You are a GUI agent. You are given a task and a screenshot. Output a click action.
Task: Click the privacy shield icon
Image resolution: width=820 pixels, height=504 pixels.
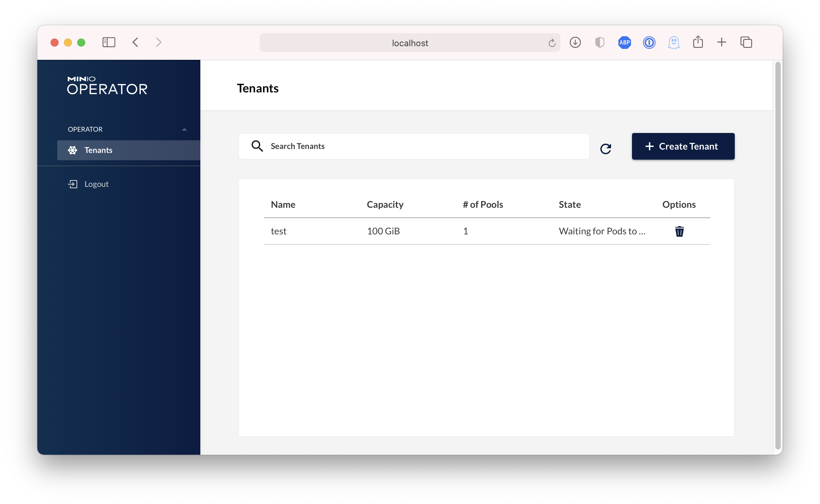click(x=599, y=42)
